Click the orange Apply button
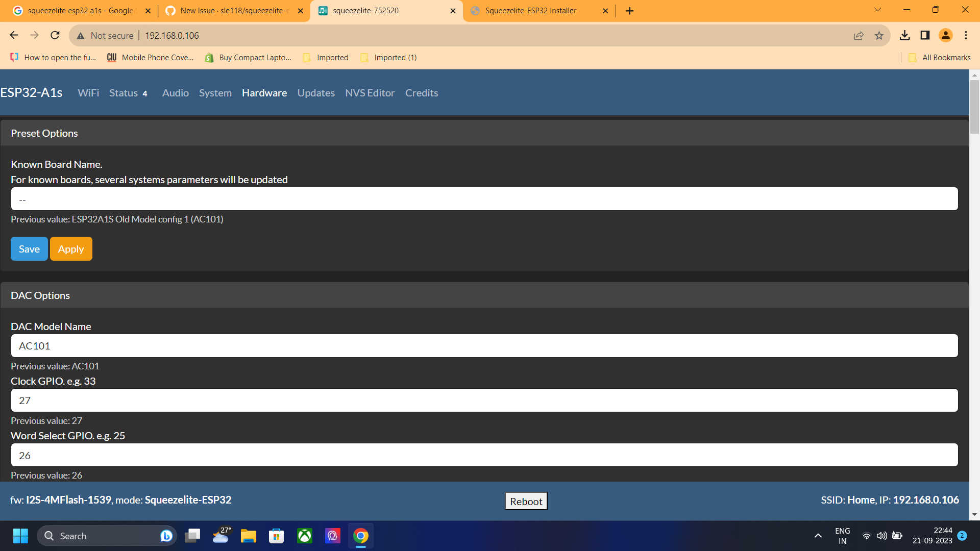Image resolution: width=980 pixels, height=551 pixels. 70,249
